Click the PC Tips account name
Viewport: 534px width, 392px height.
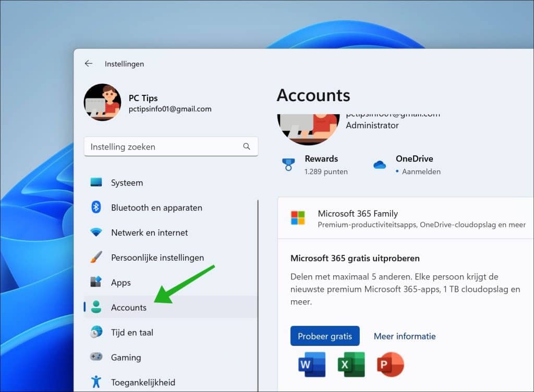pyautogui.click(x=143, y=98)
